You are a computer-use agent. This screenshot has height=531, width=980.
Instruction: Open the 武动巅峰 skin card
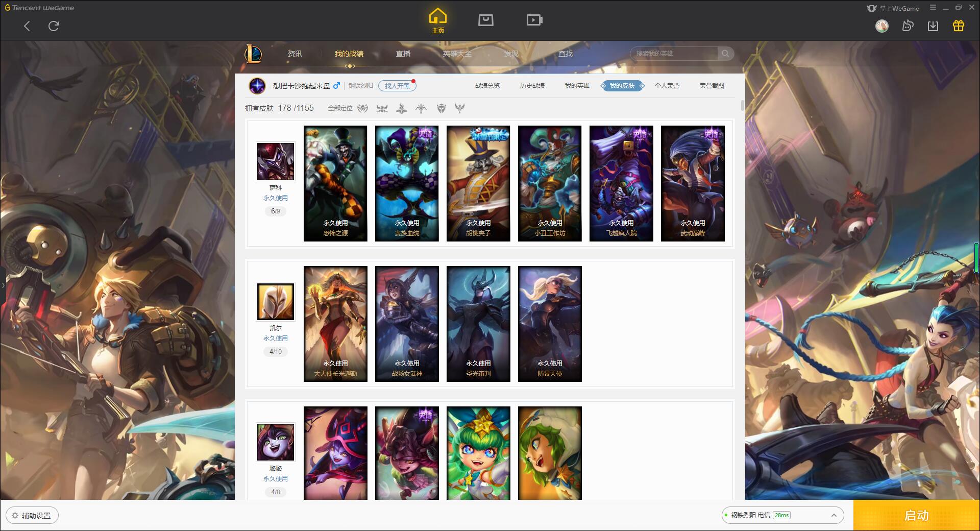(693, 184)
